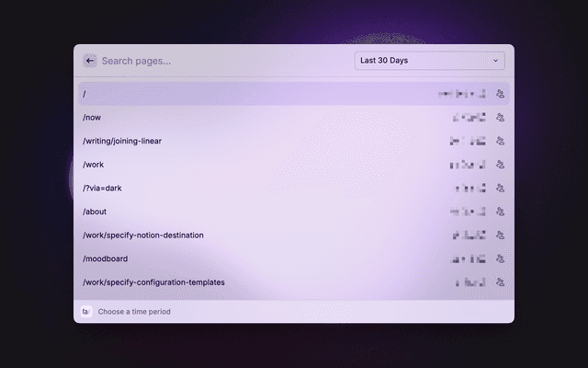Screen dimensions: 588x368
Task: Pick the /about page entry
Action: tap(96, 212)
